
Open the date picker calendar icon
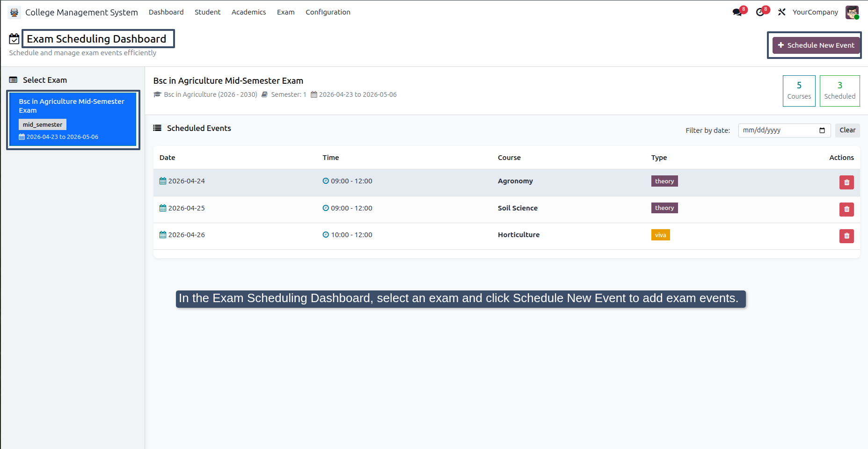[x=822, y=130]
